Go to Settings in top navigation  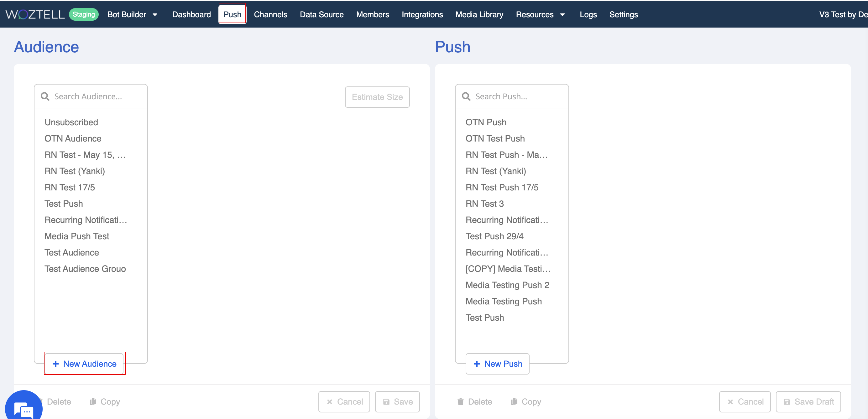pyautogui.click(x=623, y=14)
